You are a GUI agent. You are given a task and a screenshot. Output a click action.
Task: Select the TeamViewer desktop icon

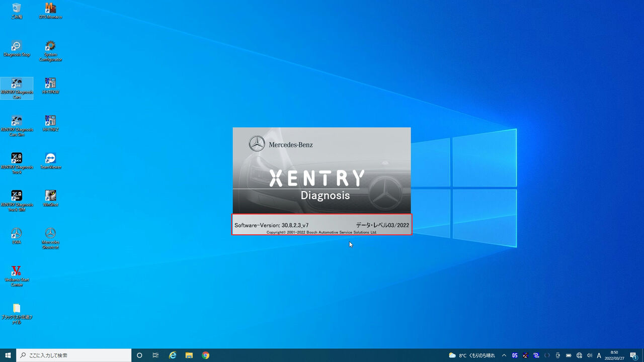coord(50,161)
